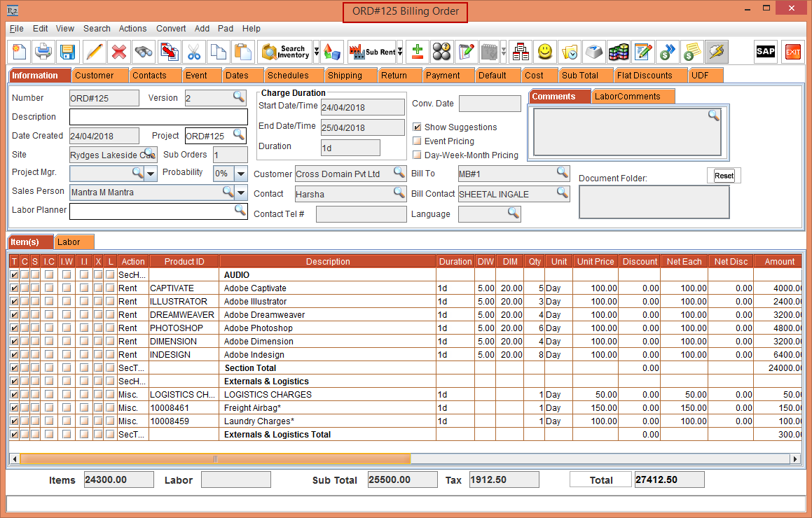
Task: Click the red X delete icon
Action: [x=119, y=52]
